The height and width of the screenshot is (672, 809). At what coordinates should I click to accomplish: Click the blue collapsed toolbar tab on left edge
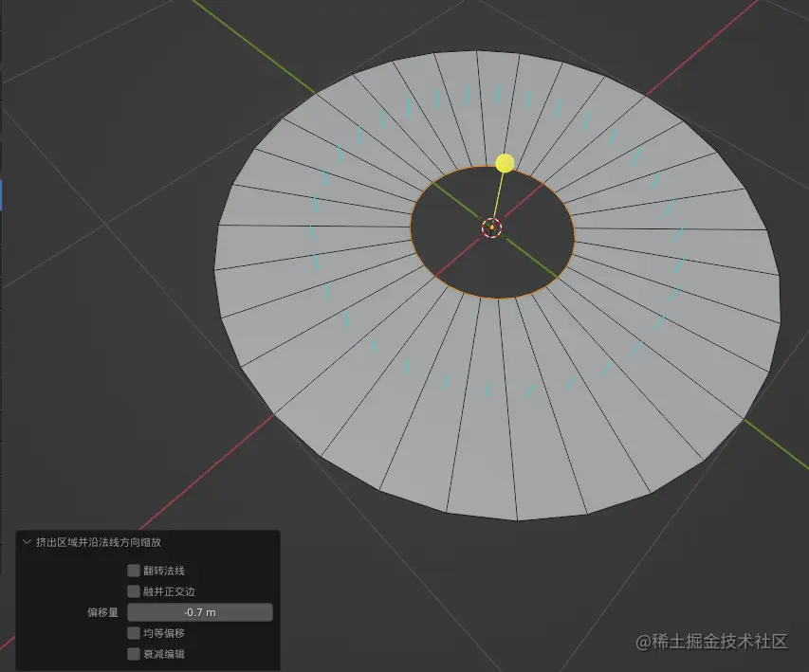[x=3, y=197]
